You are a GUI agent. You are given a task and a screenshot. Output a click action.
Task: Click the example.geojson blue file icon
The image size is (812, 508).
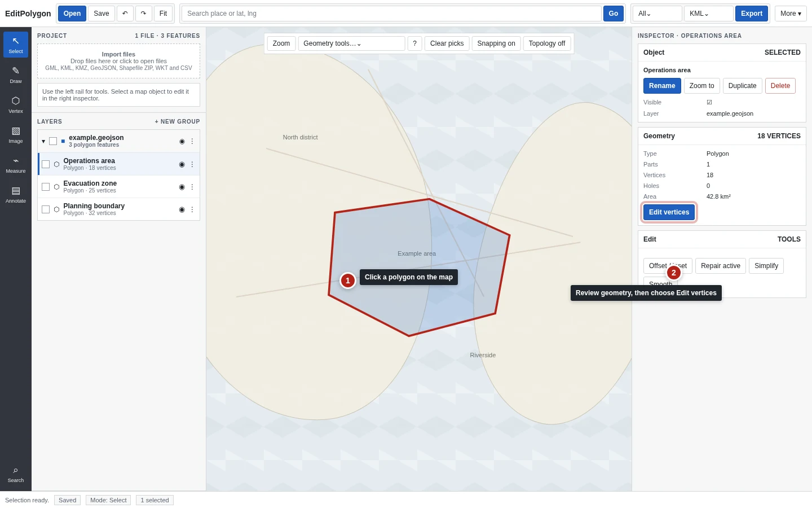pos(63,141)
